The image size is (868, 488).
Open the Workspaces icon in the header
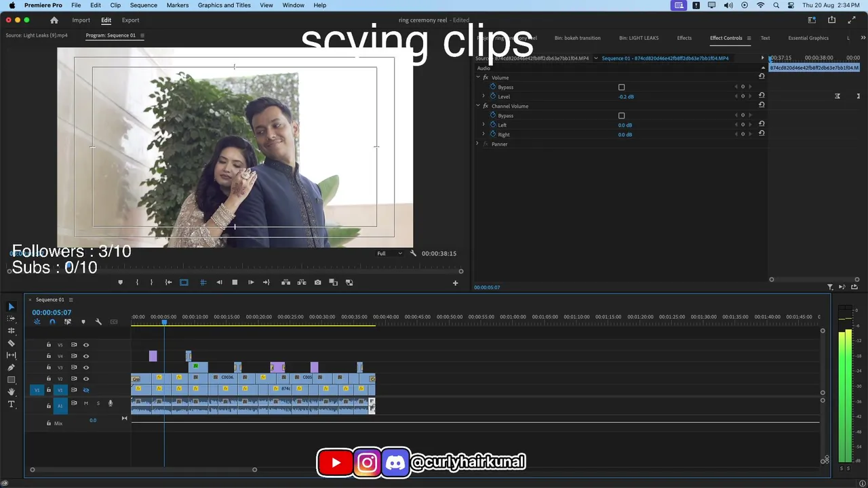[x=812, y=20]
